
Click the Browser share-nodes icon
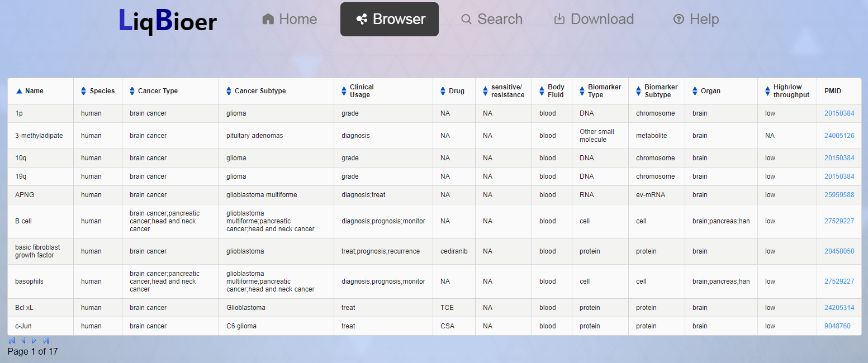362,20
